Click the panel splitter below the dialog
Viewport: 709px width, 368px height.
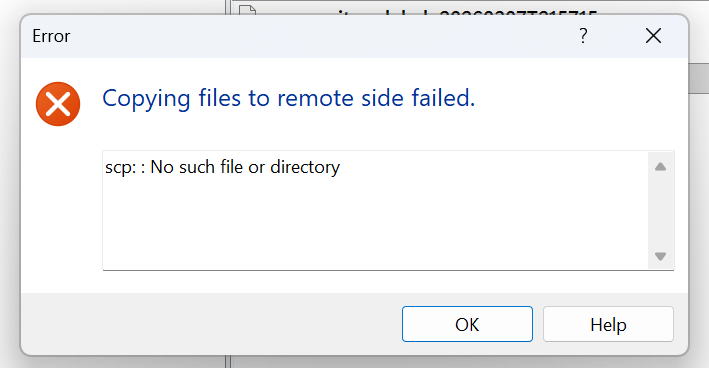pyautogui.click(x=228, y=362)
